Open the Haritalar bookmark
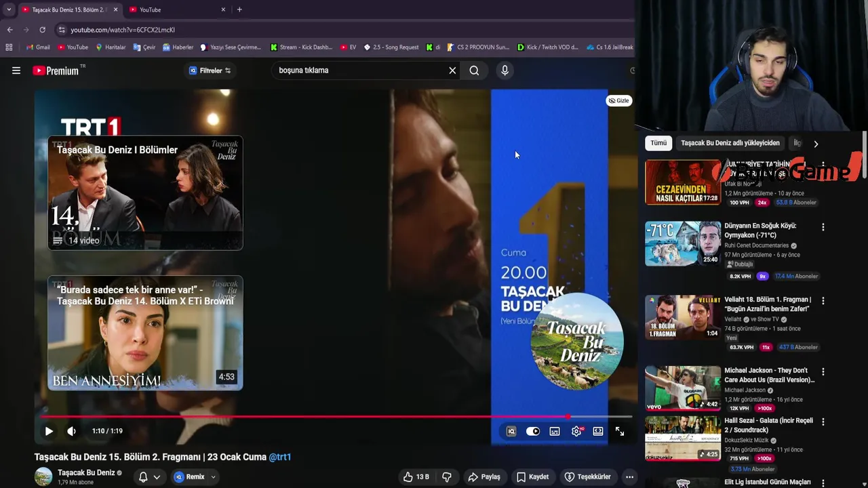Viewport: 868px width, 488px height. [x=111, y=47]
